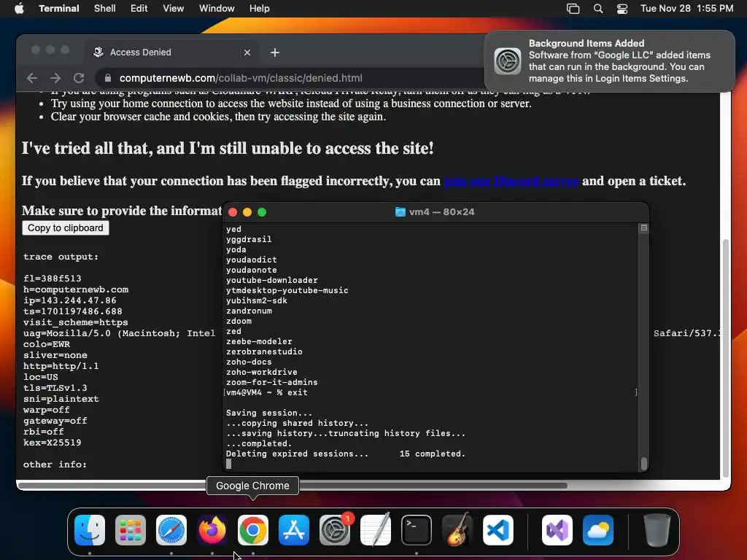Image resolution: width=747 pixels, height=560 pixels.
Task: Click the Background Items Added notification
Action: (x=609, y=61)
